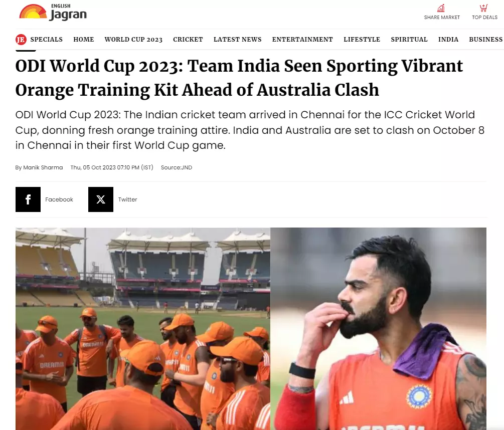Open the bearded player close-up photo
Image resolution: width=504 pixels, height=430 pixels.
pos(378,329)
